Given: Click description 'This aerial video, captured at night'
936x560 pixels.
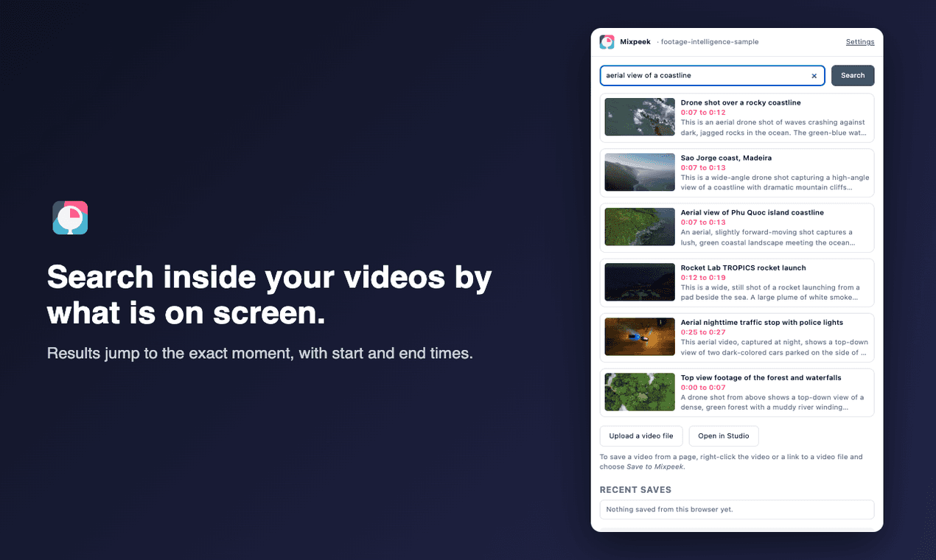Looking at the screenshot, I should (x=775, y=347).
